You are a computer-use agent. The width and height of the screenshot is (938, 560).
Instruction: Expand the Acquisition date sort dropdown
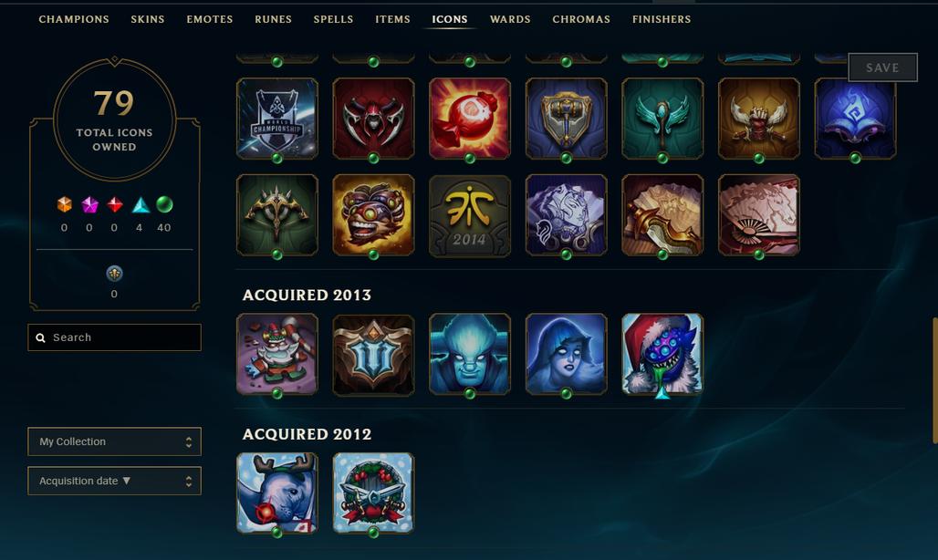click(x=114, y=482)
